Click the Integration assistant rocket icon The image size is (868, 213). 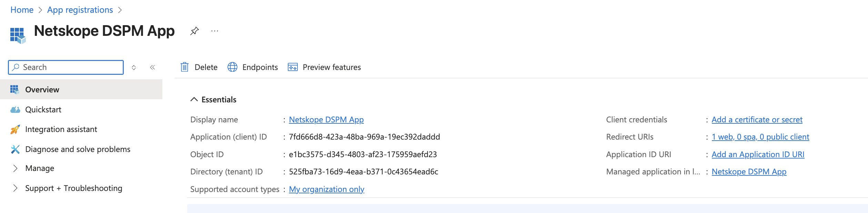coord(15,129)
